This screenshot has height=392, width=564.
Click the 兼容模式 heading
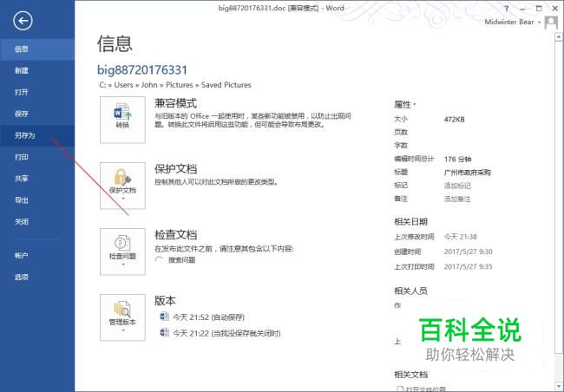(x=175, y=103)
